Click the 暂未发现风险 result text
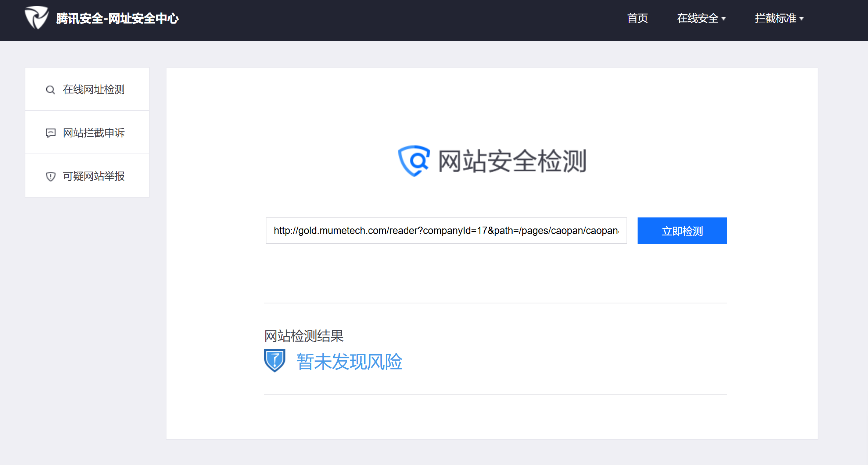Screen dimensions: 868x465 349,361
